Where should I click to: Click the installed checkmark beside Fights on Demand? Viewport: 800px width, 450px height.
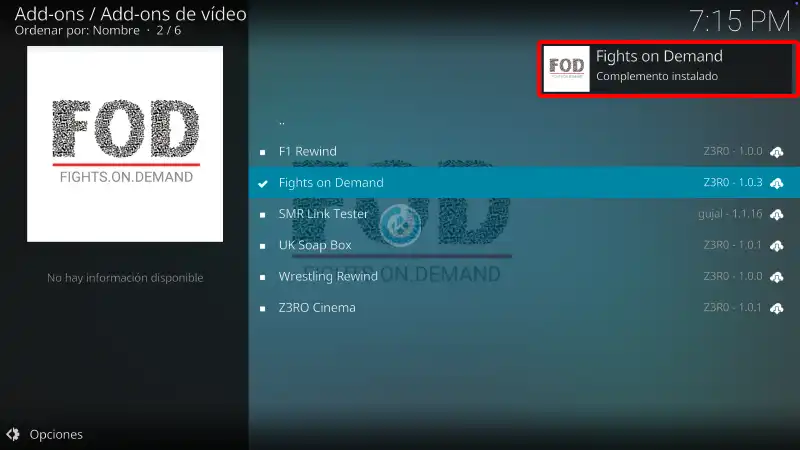click(x=263, y=184)
